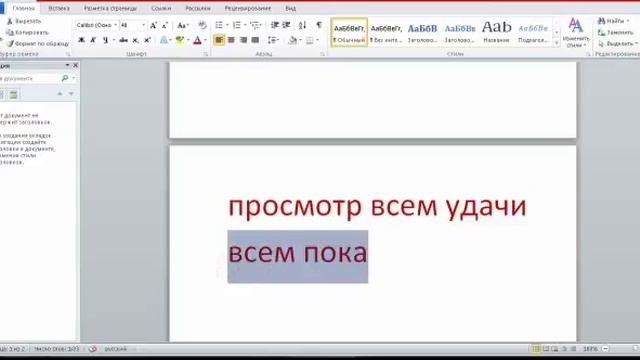The image size is (640, 360).
Task: Open navigation pane options arrow
Action: (x=67, y=65)
